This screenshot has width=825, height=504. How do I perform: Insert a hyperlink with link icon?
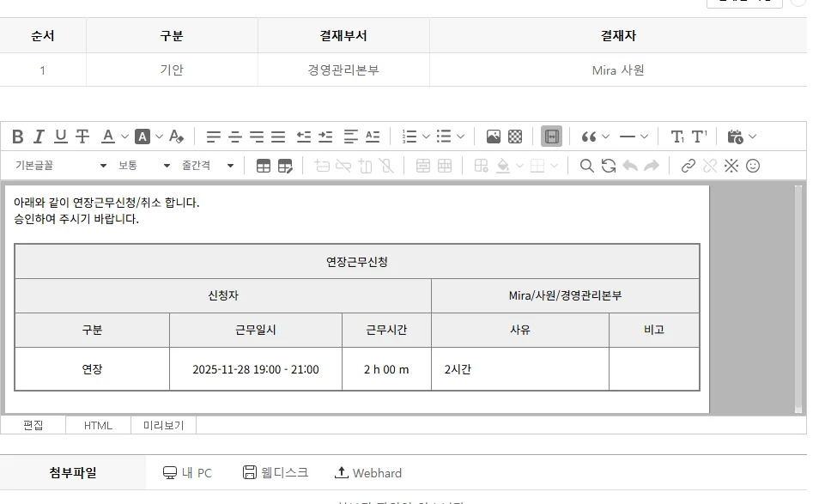pyautogui.click(x=688, y=166)
